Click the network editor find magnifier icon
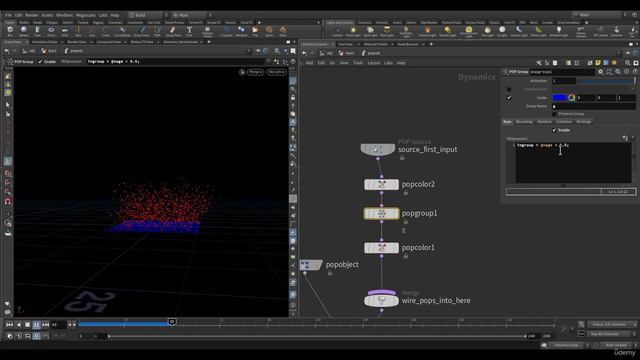The image size is (640, 360). 628,63
